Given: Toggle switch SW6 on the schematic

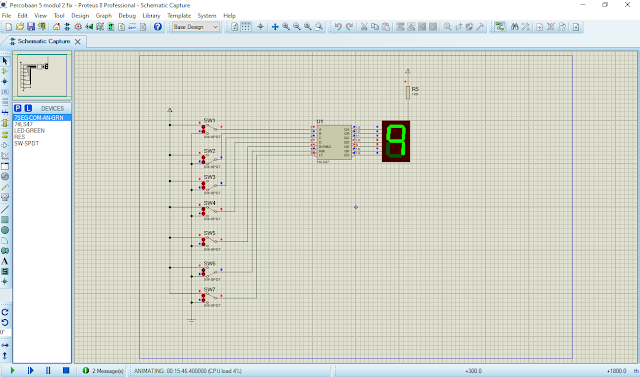Looking at the screenshot, I should 210,272.
